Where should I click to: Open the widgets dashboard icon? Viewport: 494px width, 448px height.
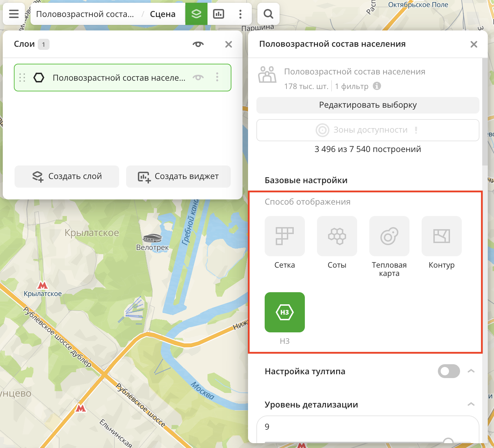219,14
